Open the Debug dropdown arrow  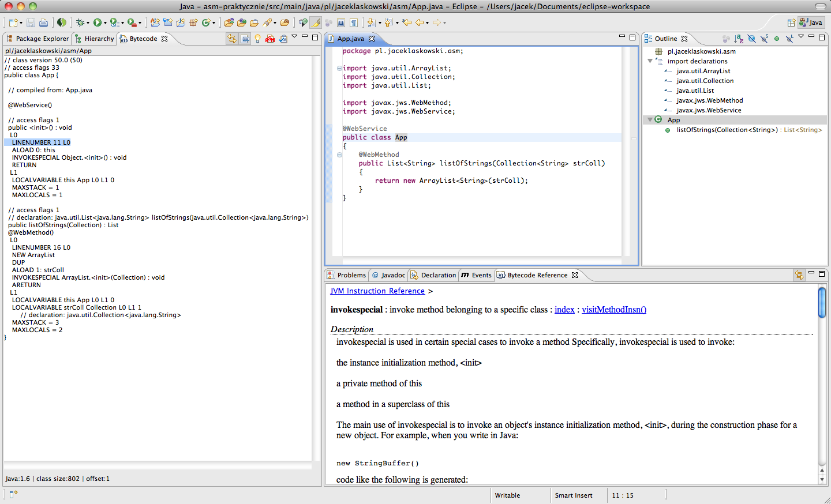(88, 23)
